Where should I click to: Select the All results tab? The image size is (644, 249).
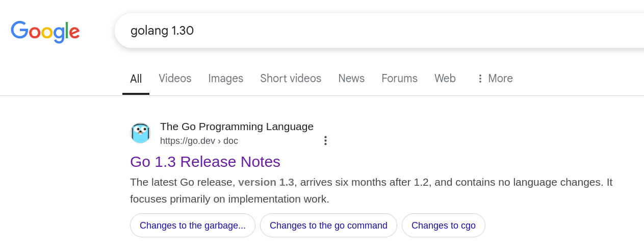click(136, 79)
